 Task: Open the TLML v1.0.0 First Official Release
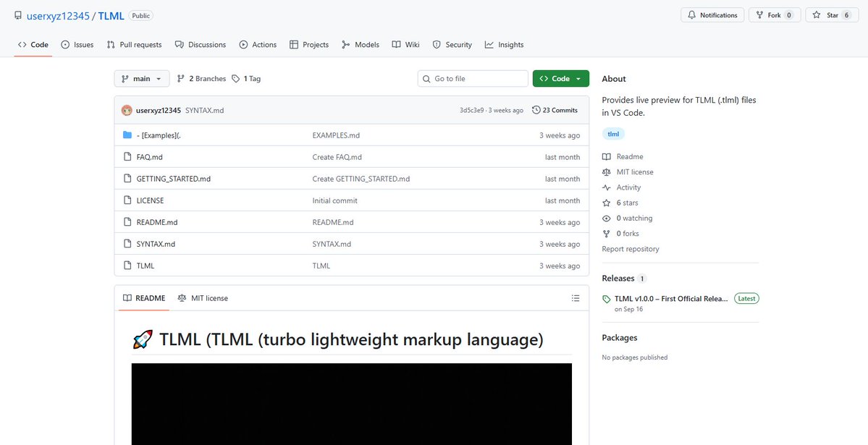(x=672, y=298)
